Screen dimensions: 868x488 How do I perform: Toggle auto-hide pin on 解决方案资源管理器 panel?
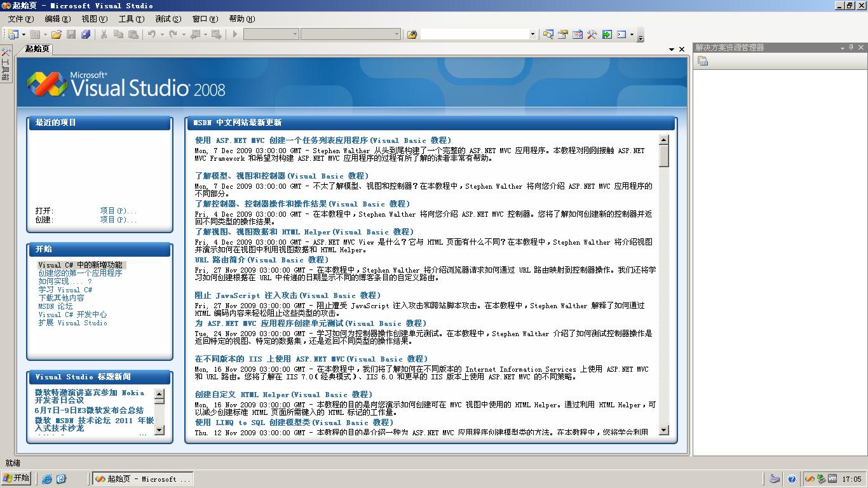(x=852, y=47)
